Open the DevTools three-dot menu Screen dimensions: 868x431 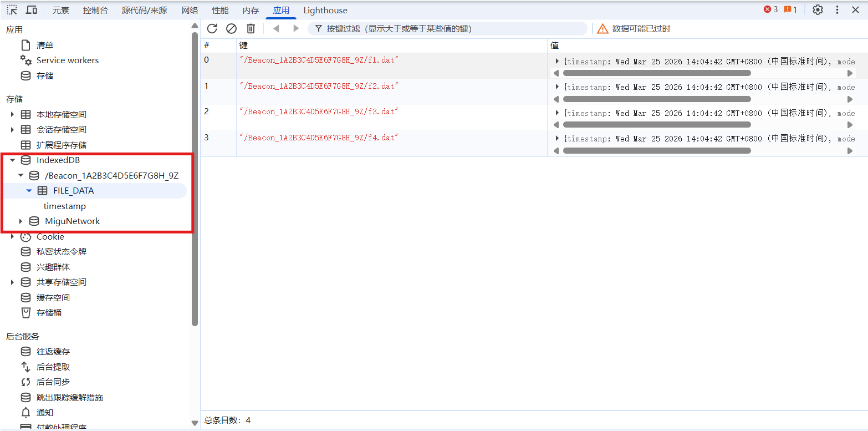coord(837,10)
